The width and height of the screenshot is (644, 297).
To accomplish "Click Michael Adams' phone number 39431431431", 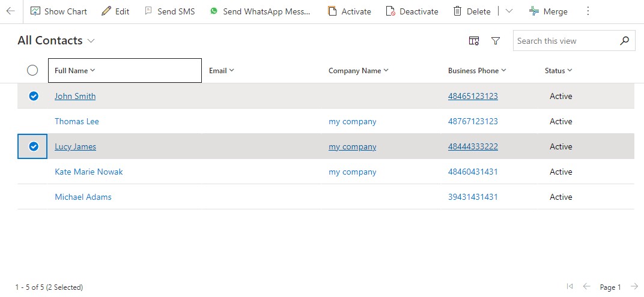I will click(x=473, y=197).
